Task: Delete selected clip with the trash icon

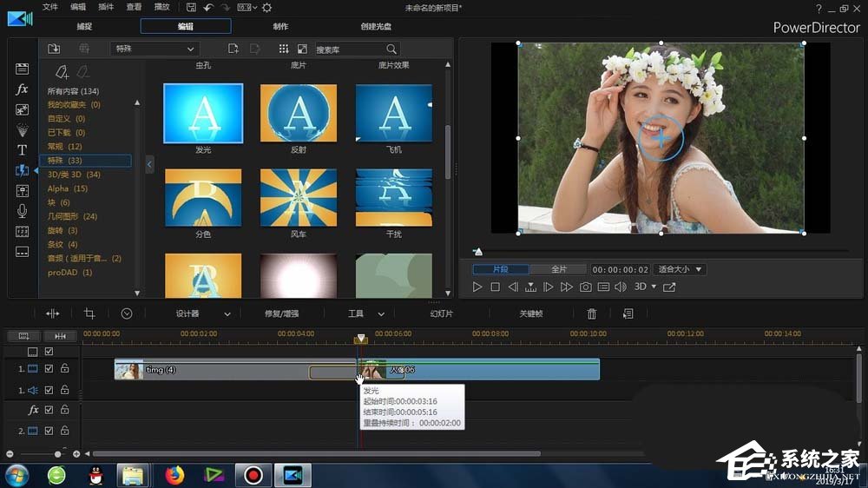Action: click(592, 313)
